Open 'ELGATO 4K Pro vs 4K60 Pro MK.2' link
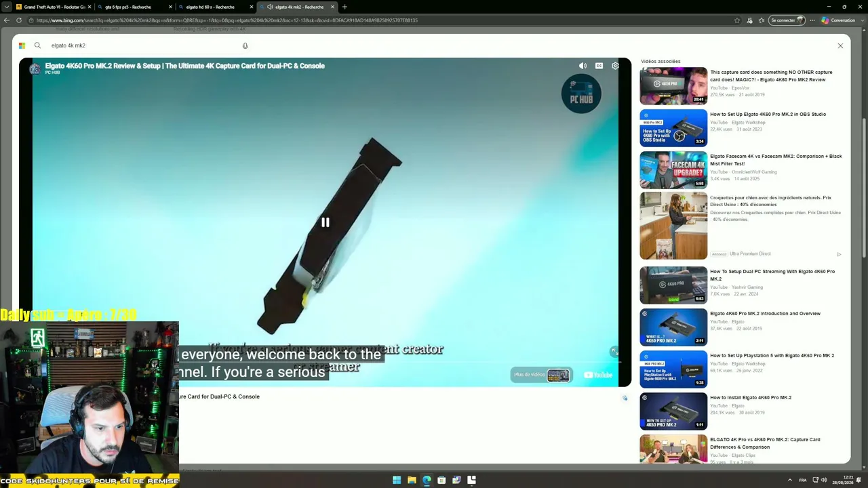Screen dimensions: 868x488 point(765,443)
